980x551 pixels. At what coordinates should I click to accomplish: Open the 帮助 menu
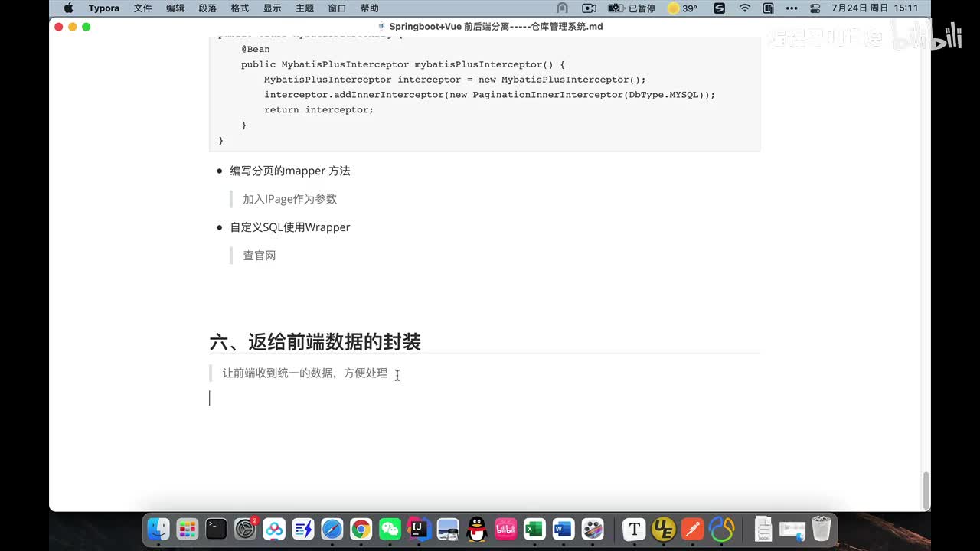coord(369,8)
